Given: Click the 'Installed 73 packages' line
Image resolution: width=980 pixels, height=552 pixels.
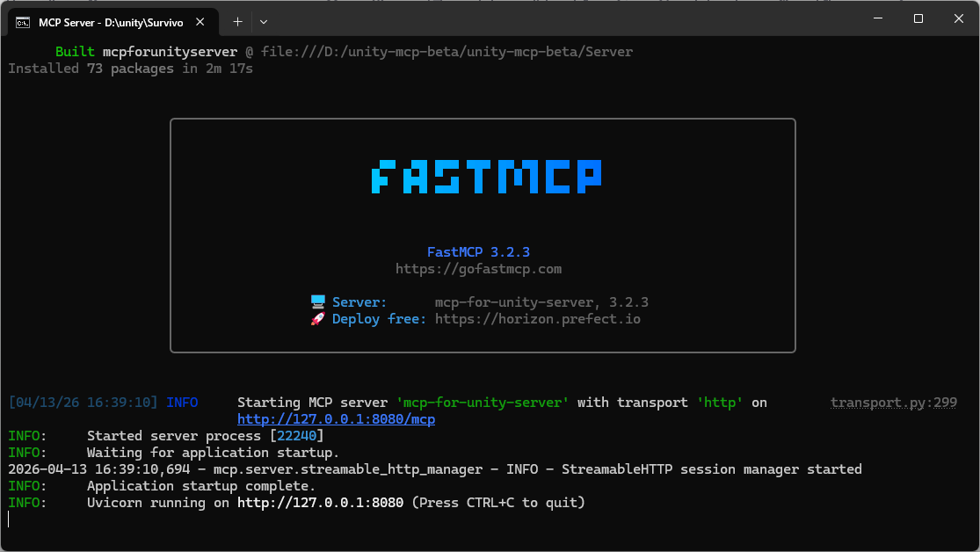Looking at the screenshot, I should point(131,69).
